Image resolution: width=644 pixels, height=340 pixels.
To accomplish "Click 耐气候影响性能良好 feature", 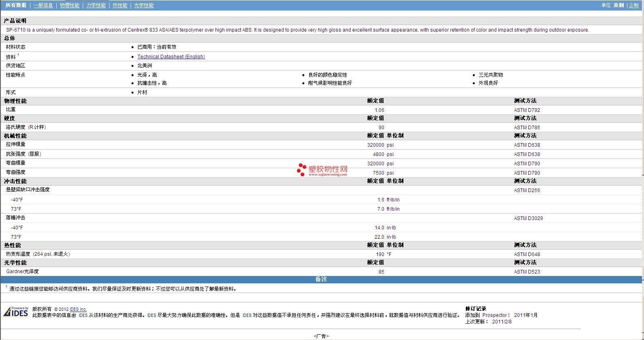I will coord(330,83).
